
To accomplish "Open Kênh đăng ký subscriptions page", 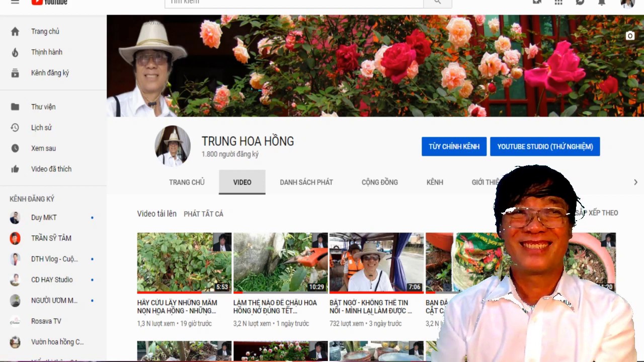I will pos(53,73).
